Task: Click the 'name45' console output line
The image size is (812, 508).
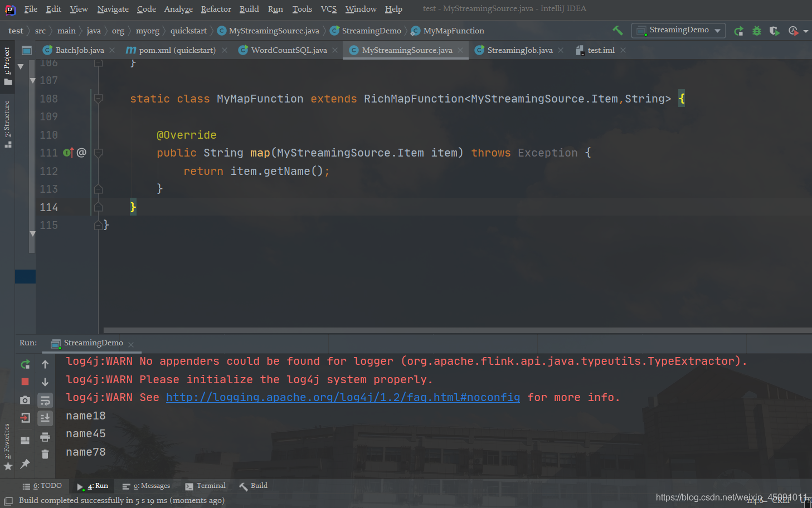Action: (x=86, y=433)
